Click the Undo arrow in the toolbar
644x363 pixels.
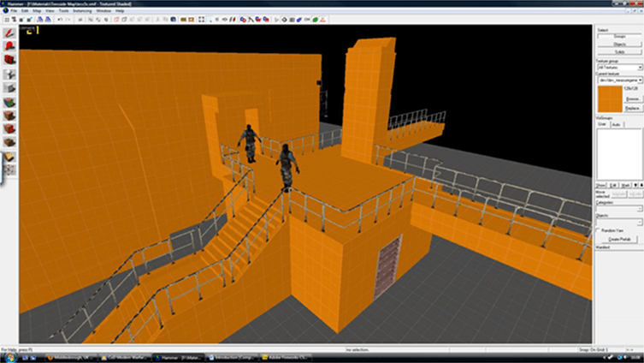point(60,20)
